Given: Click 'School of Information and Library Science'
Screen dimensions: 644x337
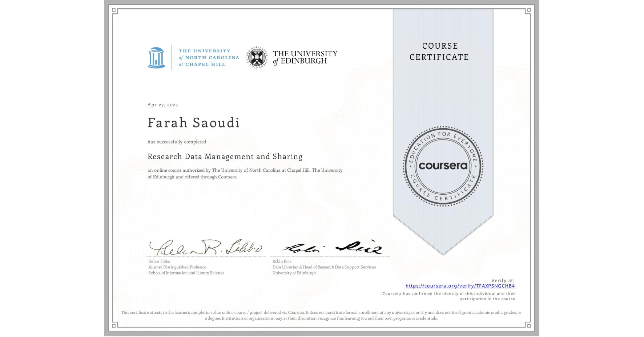Looking at the screenshot, I should [186, 273].
